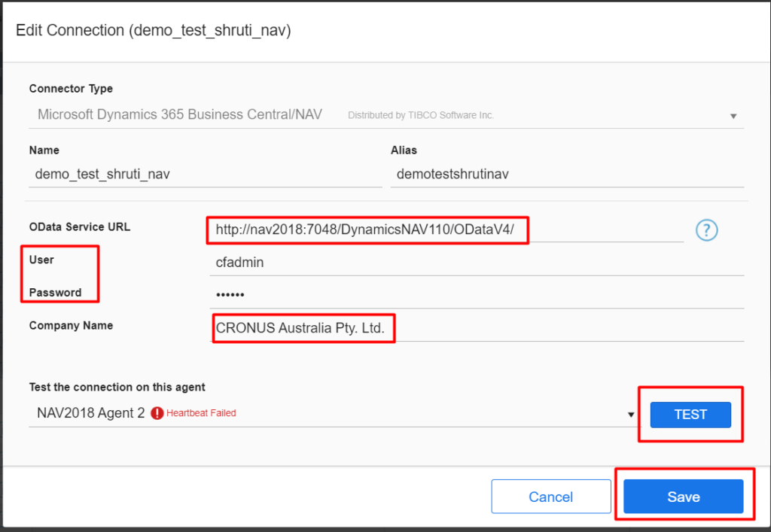Screen dimensions: 771x532
Task: Edit the Alias field demotestshrutinav
Action: [x=567, y=175]
